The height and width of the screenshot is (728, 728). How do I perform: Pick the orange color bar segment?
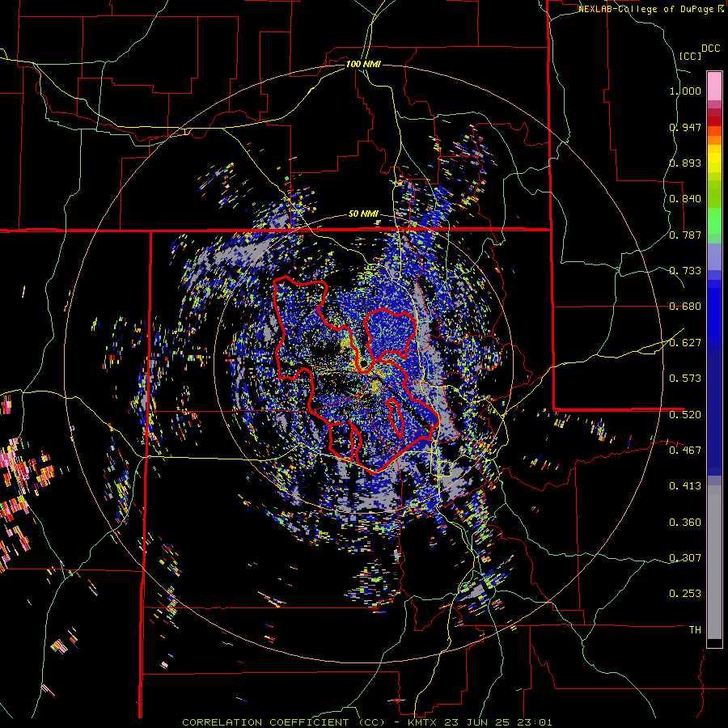pyautogui.click(x=714, y=140)
